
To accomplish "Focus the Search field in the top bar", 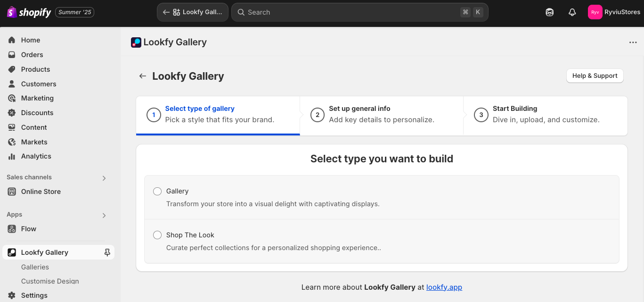I will [360, 12].
